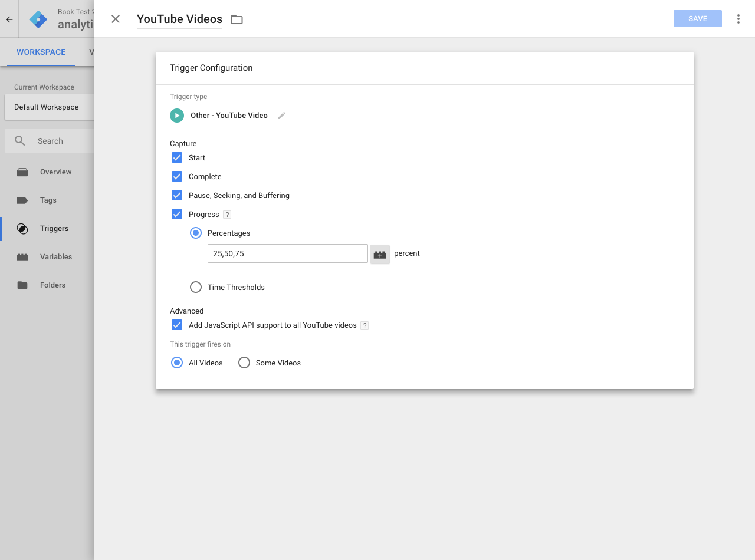Uncheck the Complete capture checkbox
Screen dimensions: 755x560
tap(177, 176)
